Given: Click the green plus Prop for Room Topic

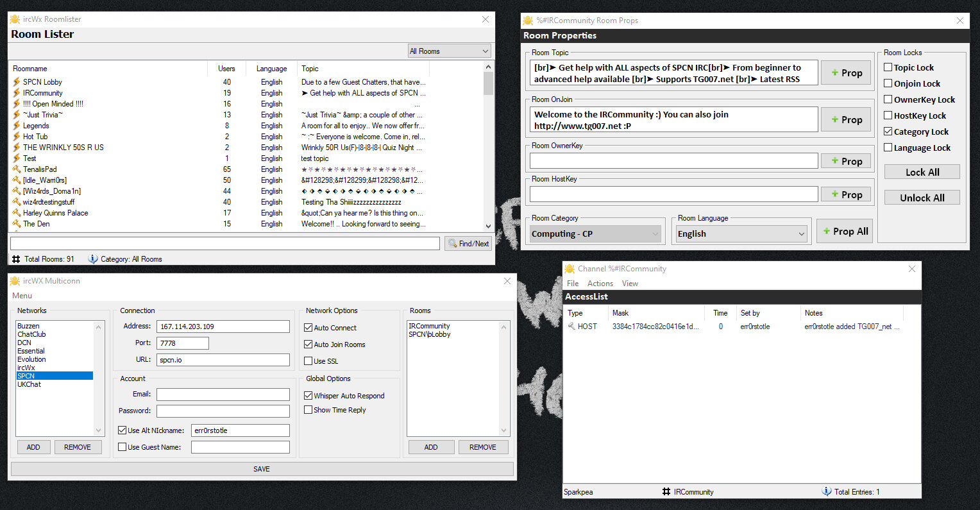Looking at the screenshot, I should (846, 73).
